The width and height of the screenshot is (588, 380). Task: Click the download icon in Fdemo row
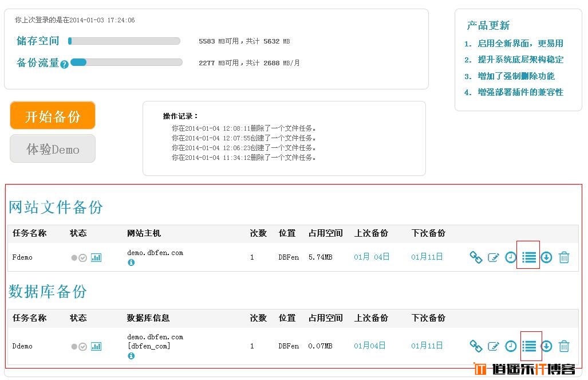(546, 257)
